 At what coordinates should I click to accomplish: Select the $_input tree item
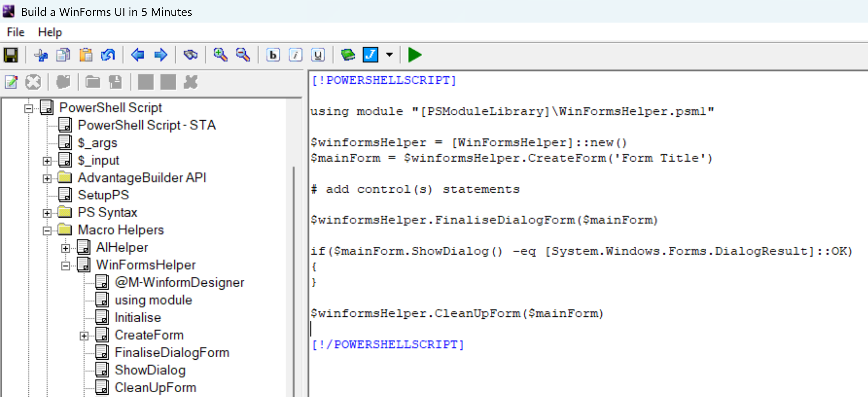[98, 160]
